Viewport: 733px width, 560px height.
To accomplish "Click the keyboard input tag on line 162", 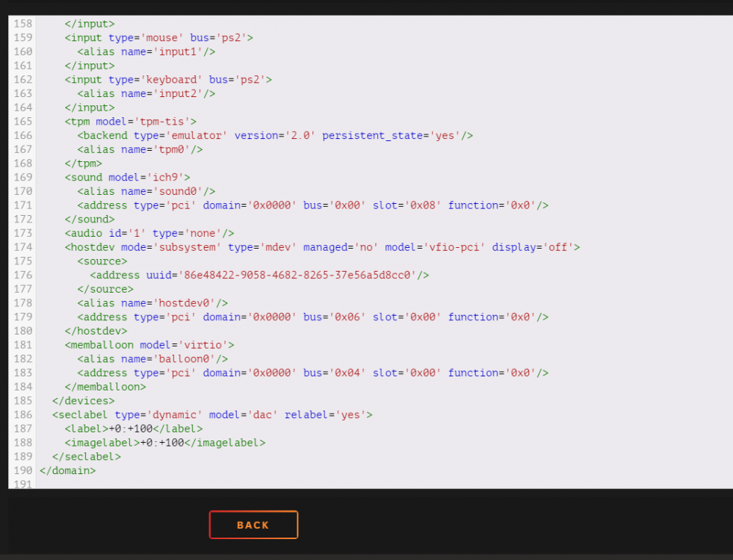I will (x=168, y=80).
